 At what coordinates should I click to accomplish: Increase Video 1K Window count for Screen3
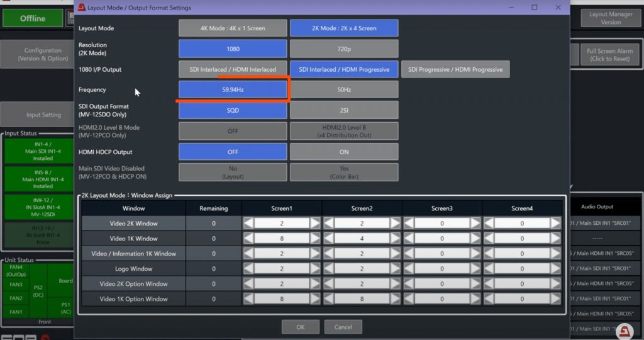click(475, 239)
